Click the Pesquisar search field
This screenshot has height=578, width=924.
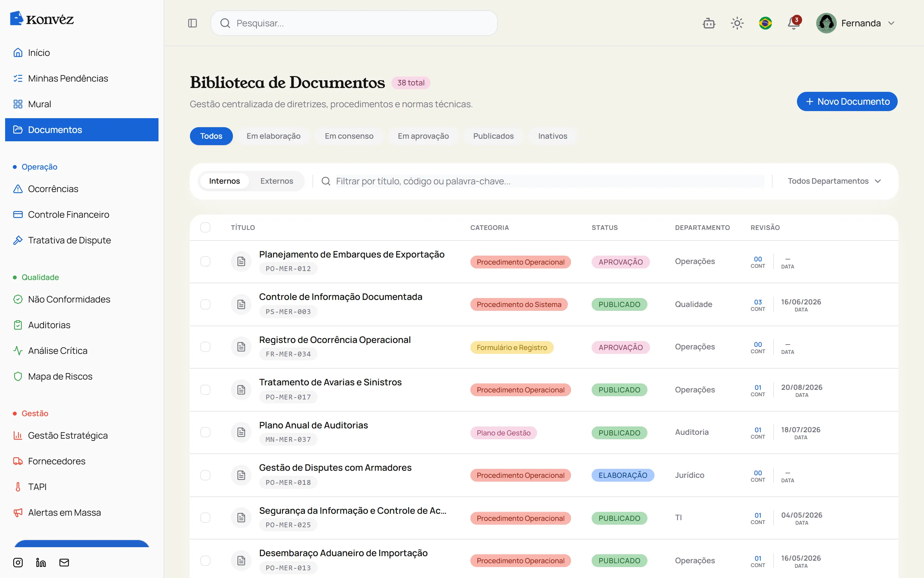coord(354,23)
